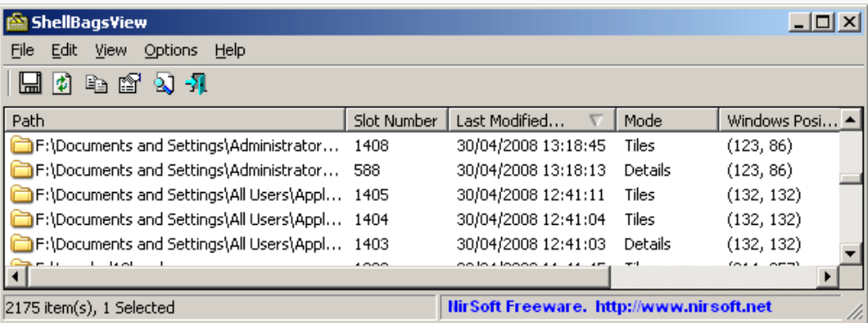Click the Refresh toolbar icon
Screen dimensions: 868x323
click(63, 84)
